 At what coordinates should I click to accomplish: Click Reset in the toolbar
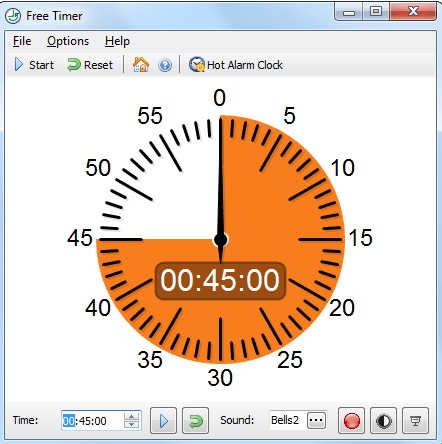(x=90, y=65)
